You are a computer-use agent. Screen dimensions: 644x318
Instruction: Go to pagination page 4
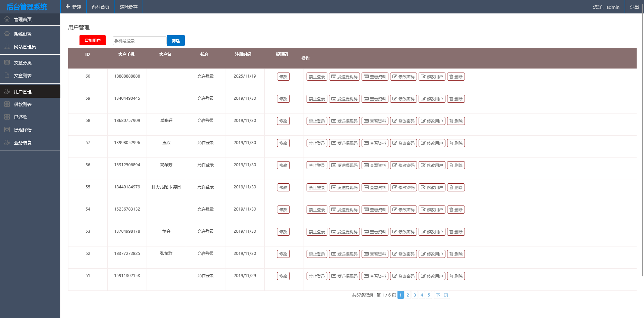coord(422,295)
